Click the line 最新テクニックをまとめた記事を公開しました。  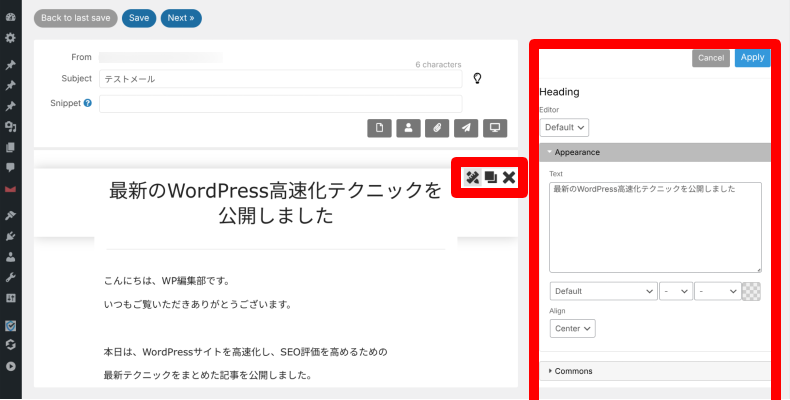tap(208, 375)
